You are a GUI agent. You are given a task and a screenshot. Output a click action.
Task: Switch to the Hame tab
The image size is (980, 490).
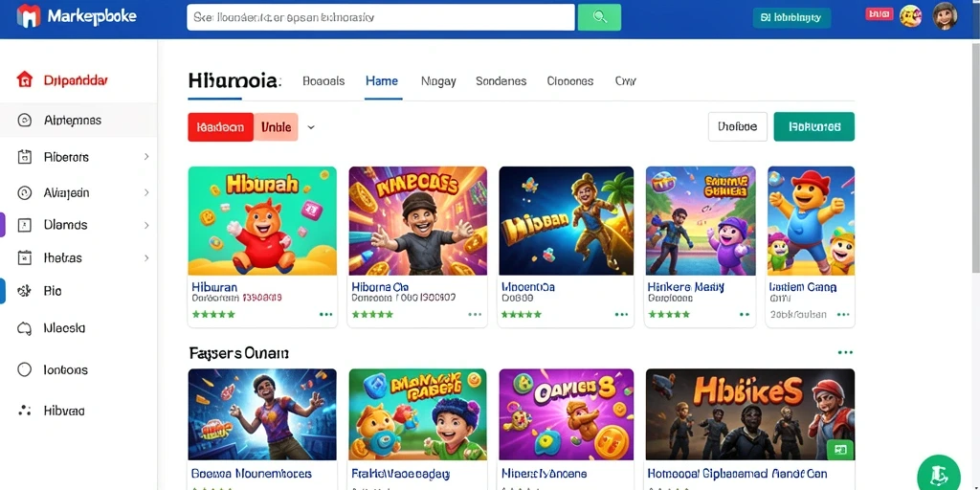(382, 81)
